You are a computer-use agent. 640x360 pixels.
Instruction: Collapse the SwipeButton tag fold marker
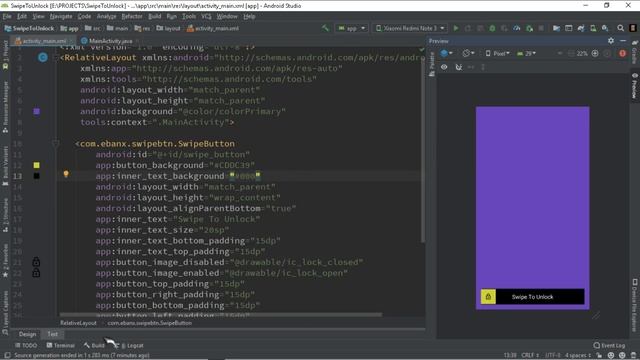click(x=56, y=143)
